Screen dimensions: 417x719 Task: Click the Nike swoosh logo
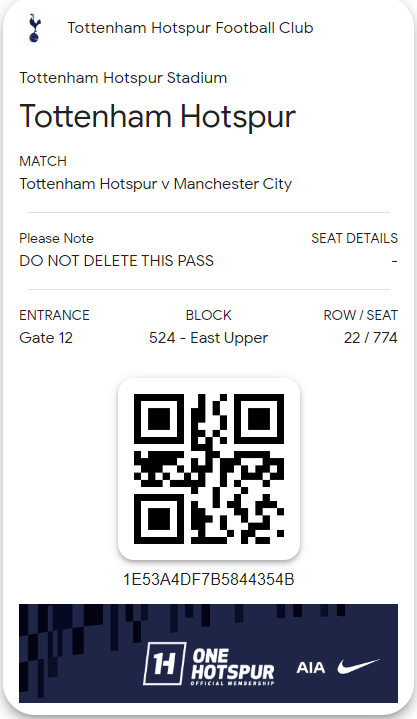[358, 666]
